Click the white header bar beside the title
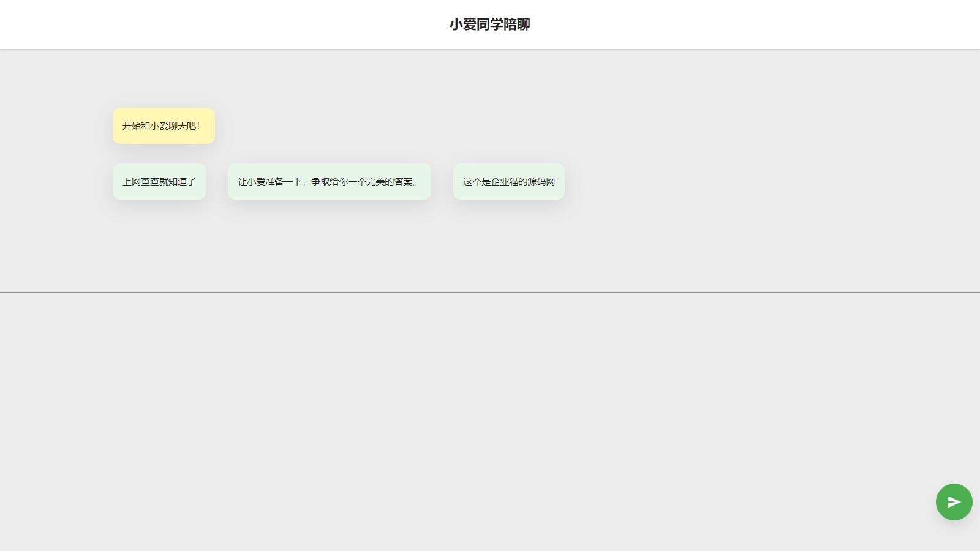Image resolution: width=980 pixels, height=551 pixels. pyautogui.click(x=735, y=24)
